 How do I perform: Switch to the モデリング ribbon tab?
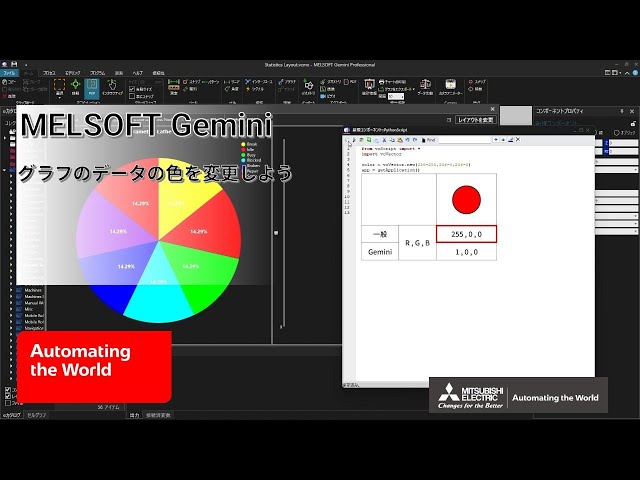[73, 73]
